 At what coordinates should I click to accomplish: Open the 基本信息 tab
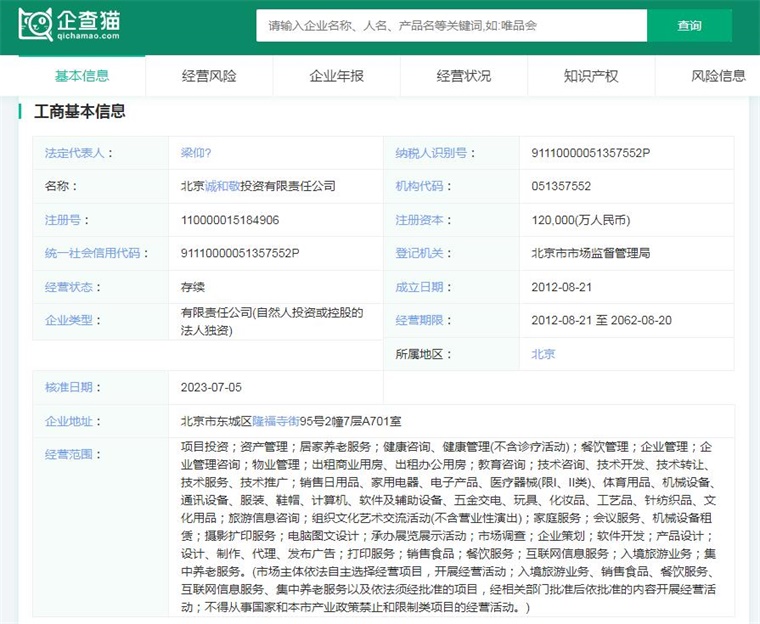pos(82,76)
